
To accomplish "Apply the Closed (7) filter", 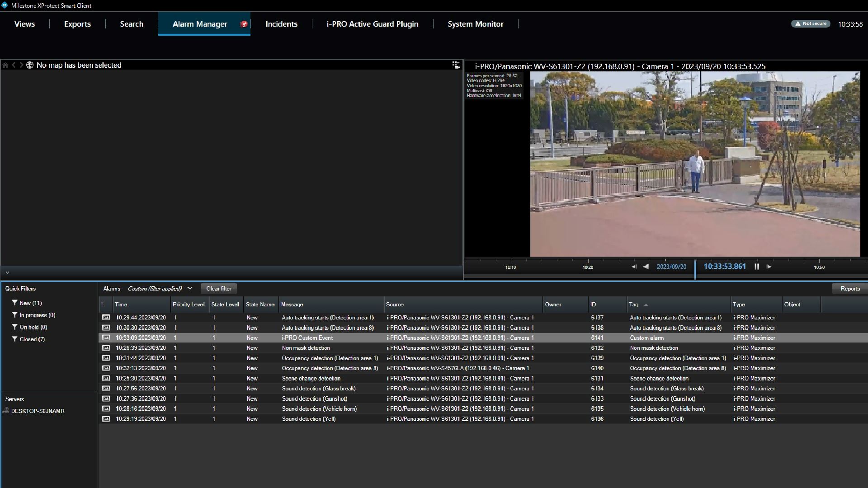I will pyautogui.click(x=28, y=339).
